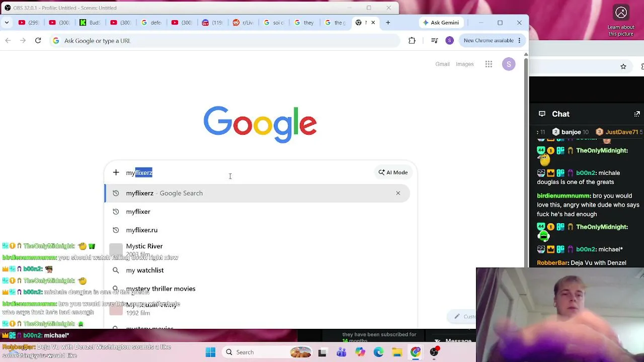Image resolution: width=644 pixels, height=362 pixels.
Task: Collapse the Chat panel icon
Action: 542,114
